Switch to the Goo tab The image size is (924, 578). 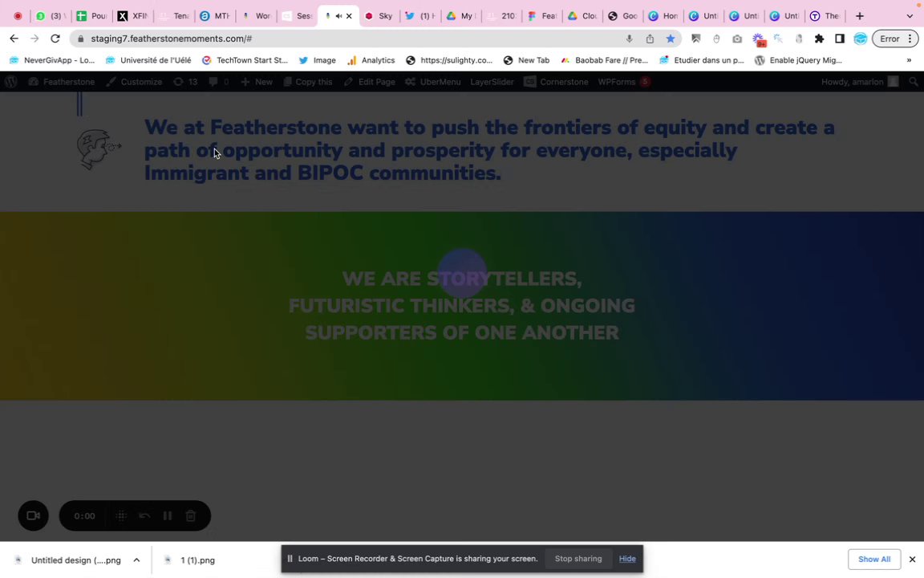click(x=623, y=16)
